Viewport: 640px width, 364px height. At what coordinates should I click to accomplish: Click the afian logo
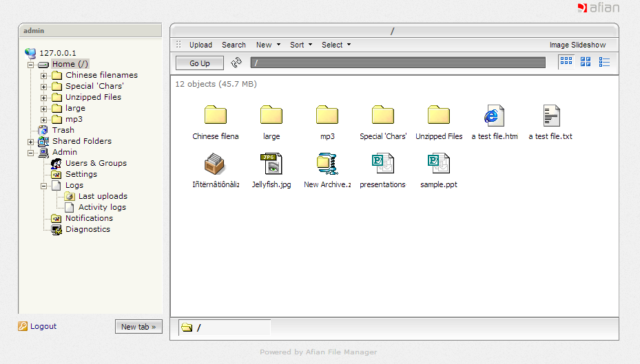coord(599,8)
